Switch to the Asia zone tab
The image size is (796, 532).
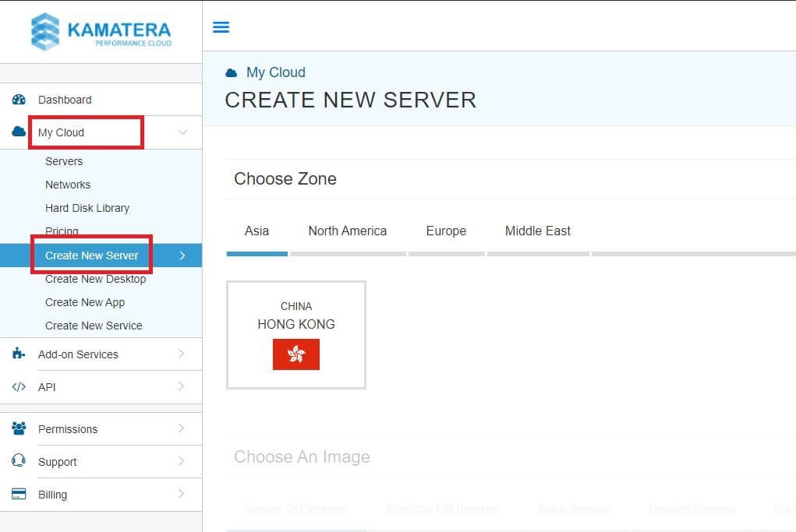[256, 231]
